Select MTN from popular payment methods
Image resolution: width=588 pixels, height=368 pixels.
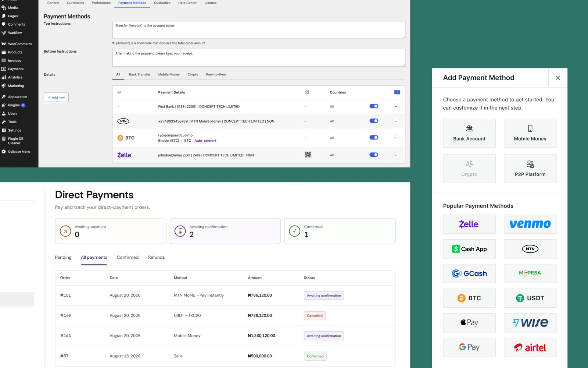click(530, 249)
